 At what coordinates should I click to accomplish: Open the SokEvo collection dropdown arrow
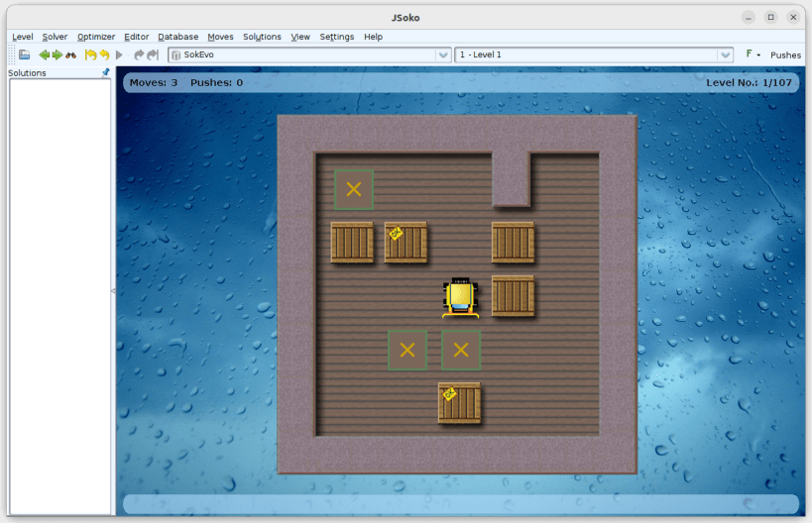[443, 54]
